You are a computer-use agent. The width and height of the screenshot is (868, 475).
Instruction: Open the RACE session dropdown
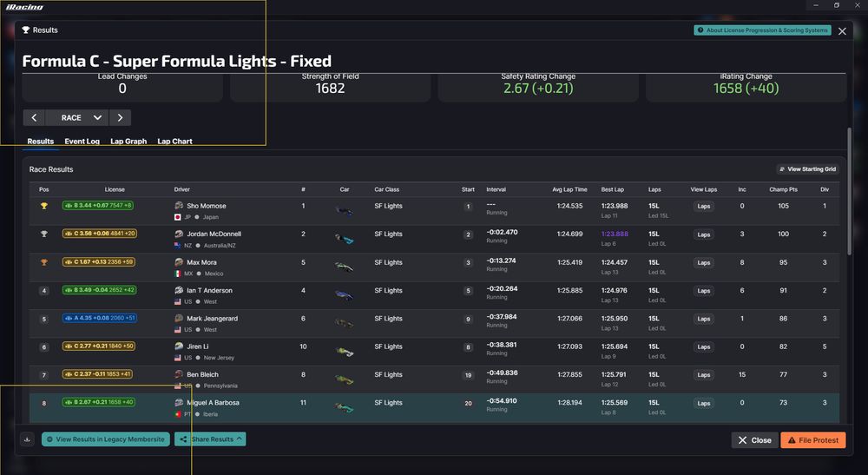pyautogui.click(x=77, y=118)
